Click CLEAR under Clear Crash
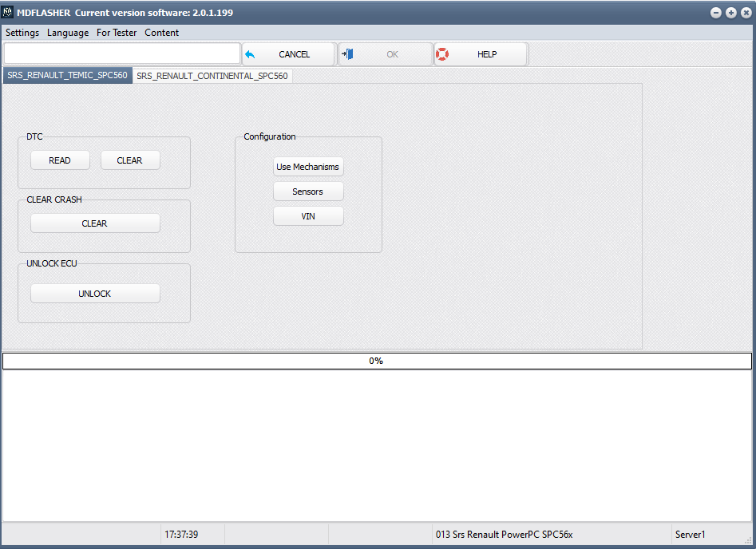 pos(95,223)
